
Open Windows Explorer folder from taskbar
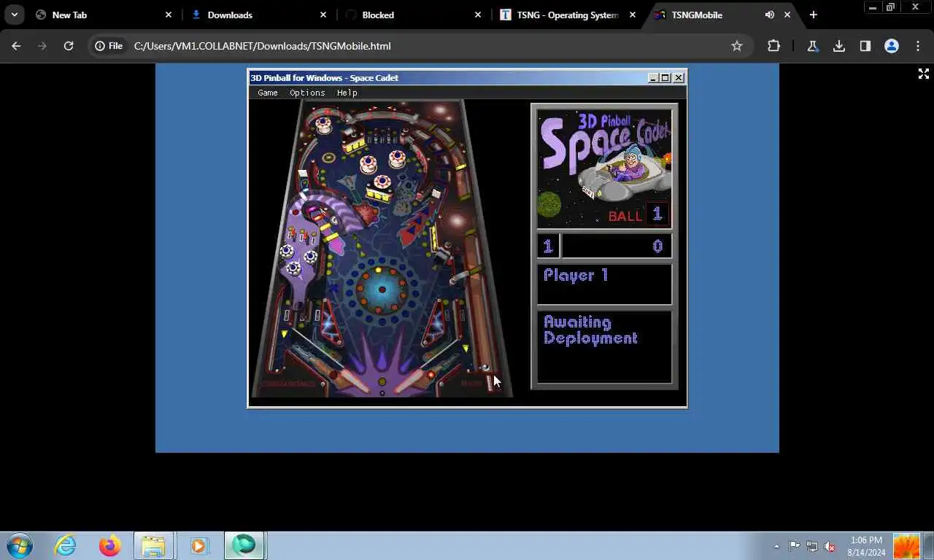(153, 545)
